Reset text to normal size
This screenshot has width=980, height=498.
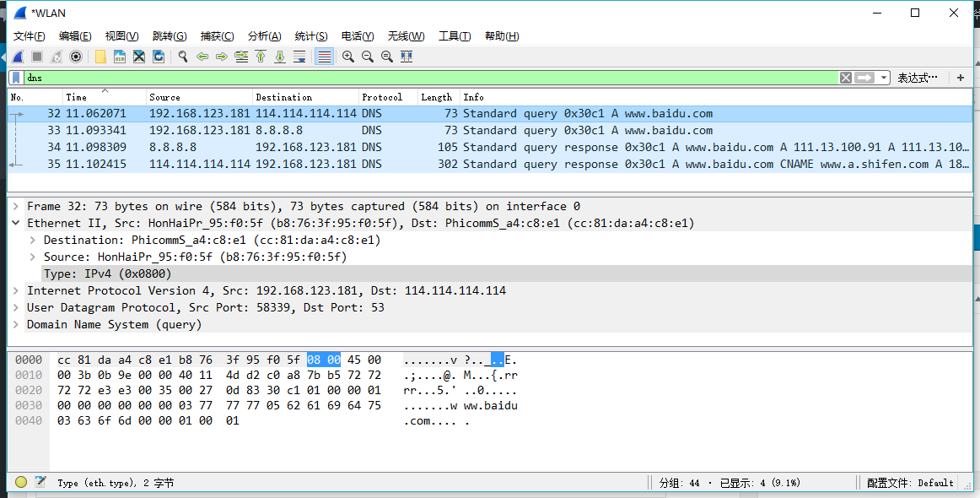387,57
